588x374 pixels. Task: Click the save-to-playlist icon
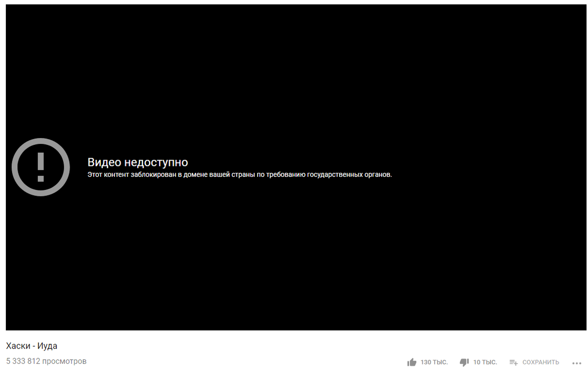(x=514, y=362)
